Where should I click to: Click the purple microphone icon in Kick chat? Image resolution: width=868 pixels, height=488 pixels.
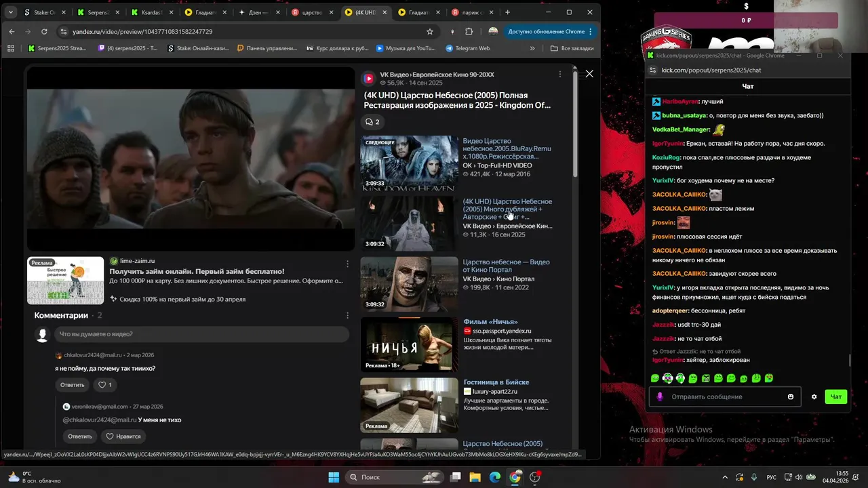[659, 396]
